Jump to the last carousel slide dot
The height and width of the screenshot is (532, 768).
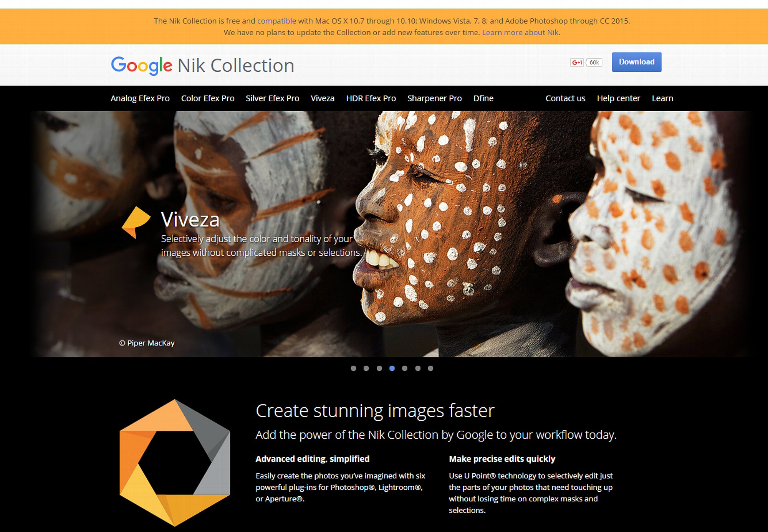pos(430,368)
